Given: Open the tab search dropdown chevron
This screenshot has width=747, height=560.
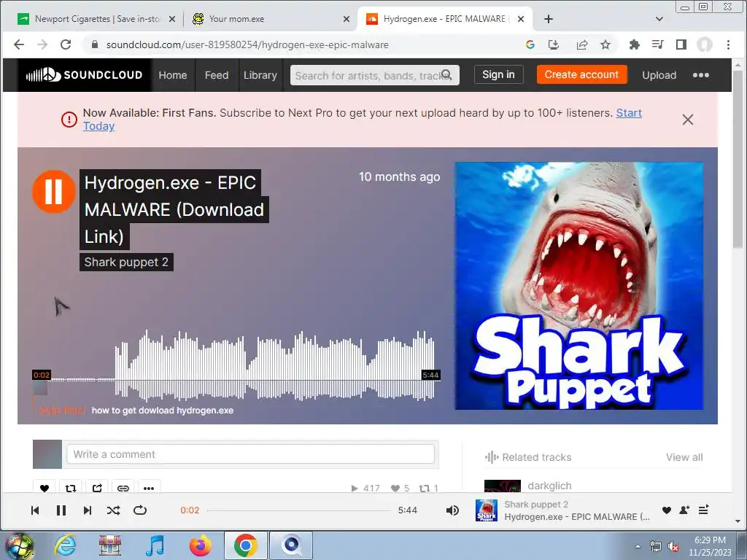Looking at the screenshot, I should (659, 19).
